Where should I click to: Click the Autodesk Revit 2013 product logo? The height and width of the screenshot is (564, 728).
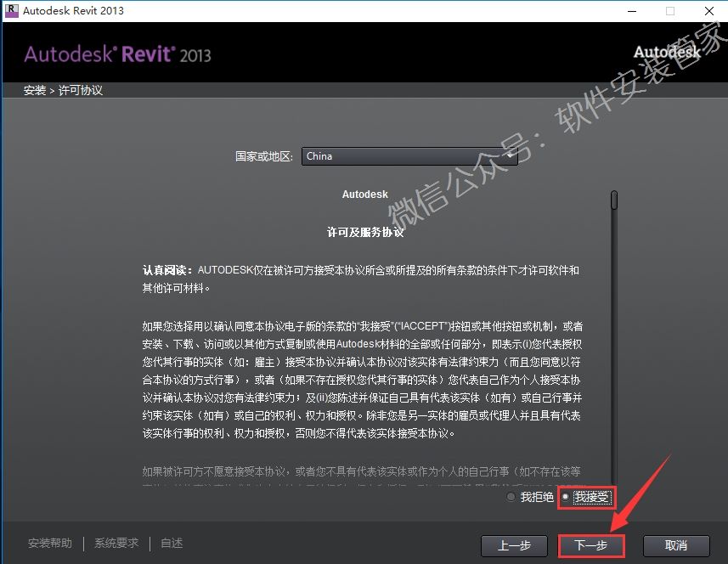tap(117, 54)
